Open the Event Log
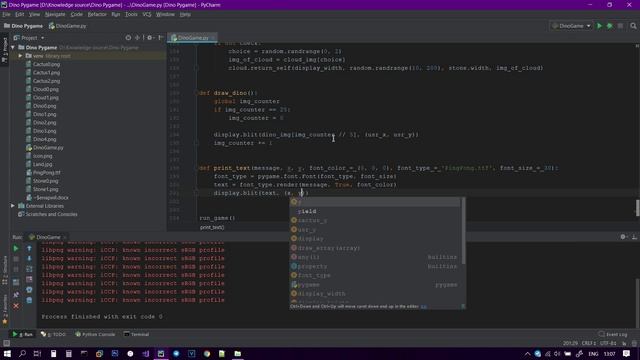The image size is (640, 360). (613, 334)
